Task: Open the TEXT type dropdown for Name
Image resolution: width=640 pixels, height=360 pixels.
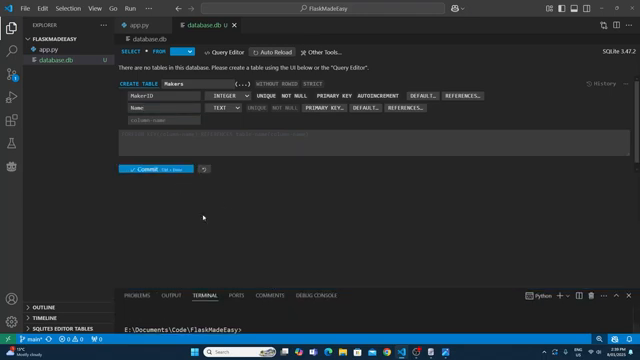Action: (223, 108)
